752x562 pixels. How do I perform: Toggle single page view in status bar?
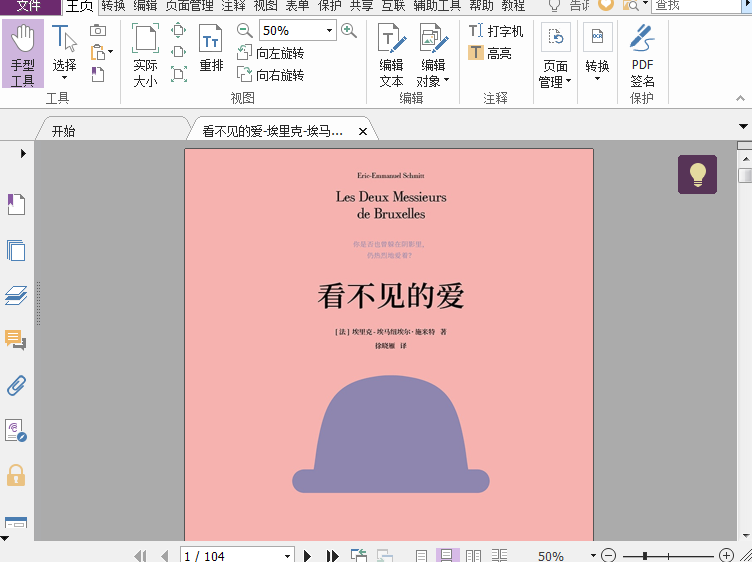coord(422,556)
